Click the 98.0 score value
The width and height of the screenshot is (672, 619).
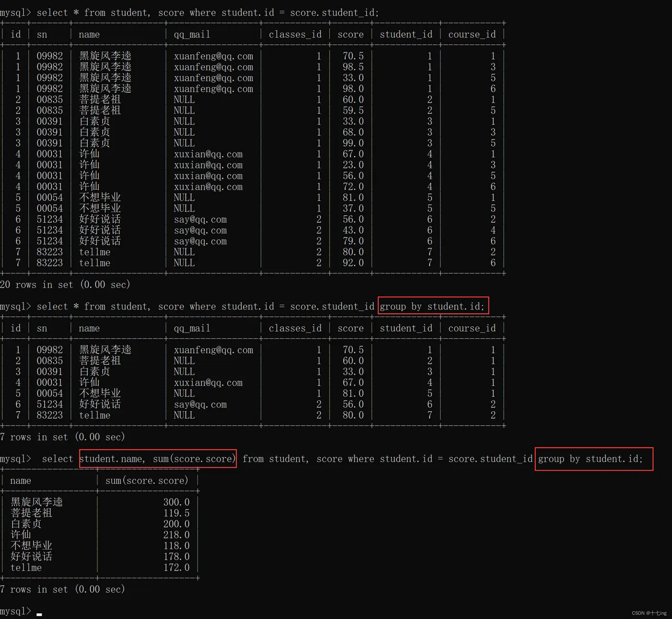click(x=353, y=89)
